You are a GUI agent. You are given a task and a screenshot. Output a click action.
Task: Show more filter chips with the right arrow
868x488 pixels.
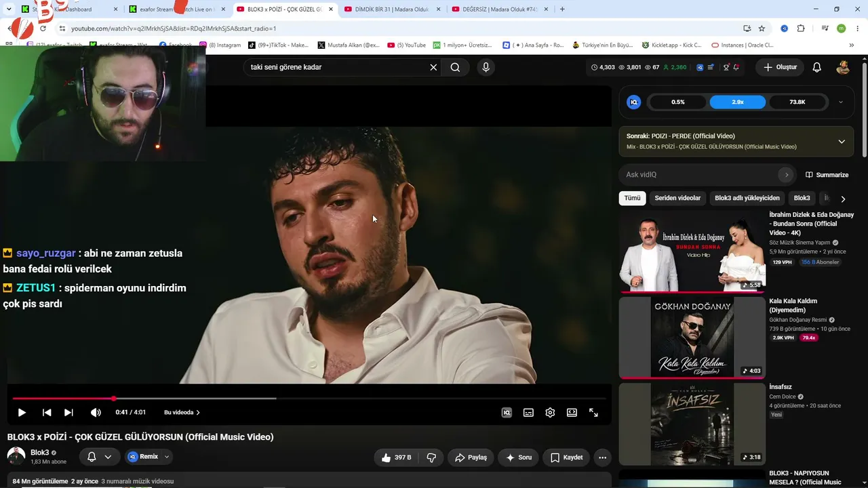[843, 199]
